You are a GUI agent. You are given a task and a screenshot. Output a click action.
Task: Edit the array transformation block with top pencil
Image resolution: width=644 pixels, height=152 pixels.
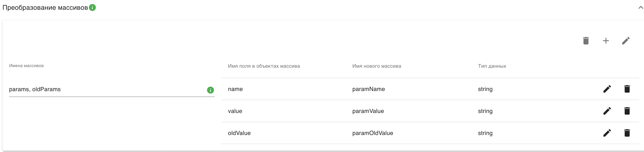click(x=626, y=41)
